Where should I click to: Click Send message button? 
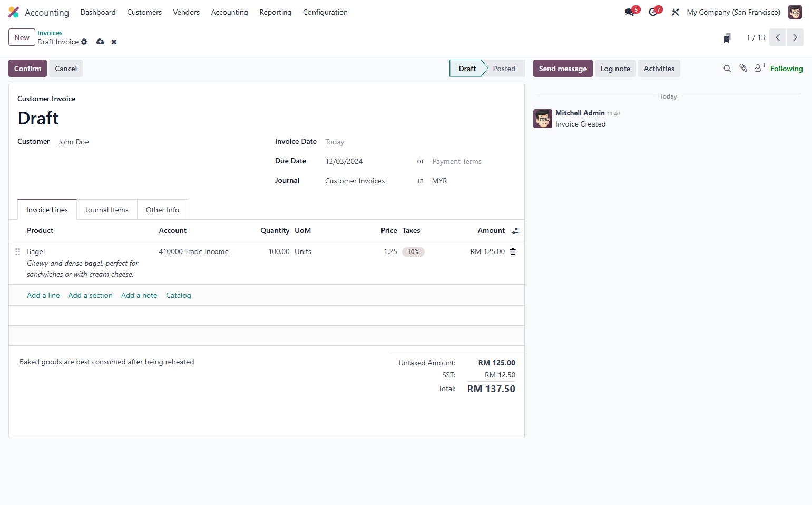(563, 69)
